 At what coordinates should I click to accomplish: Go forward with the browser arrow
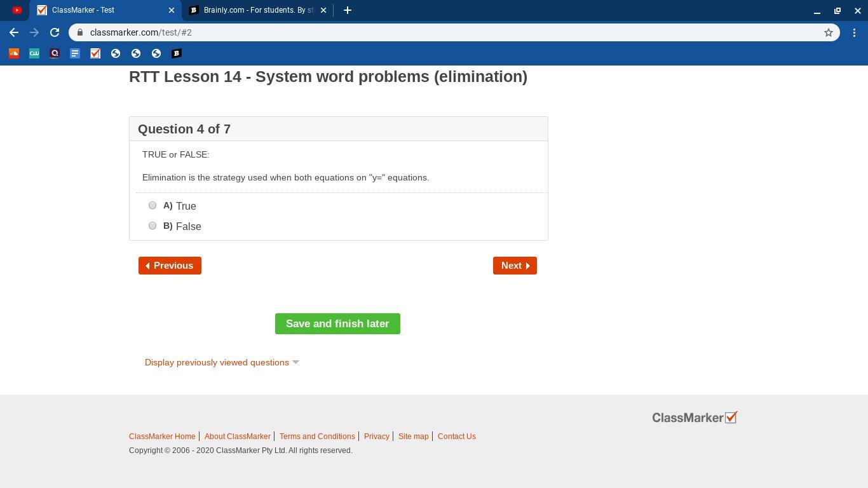click(x=34, y=32)
